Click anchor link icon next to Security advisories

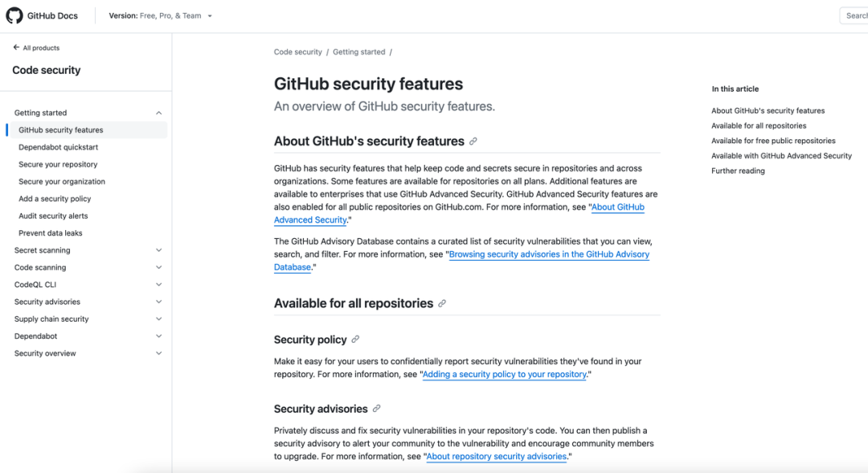pyautogui.click(x=376, y=409)
